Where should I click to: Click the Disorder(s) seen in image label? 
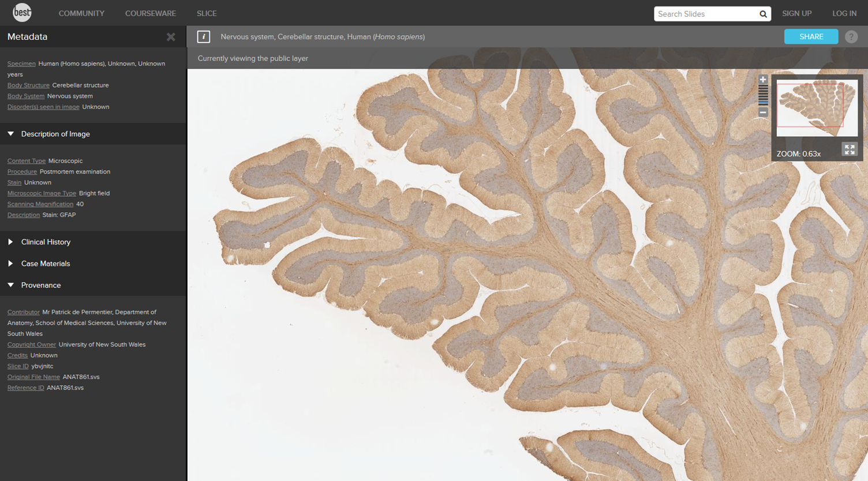pos(43,107)
